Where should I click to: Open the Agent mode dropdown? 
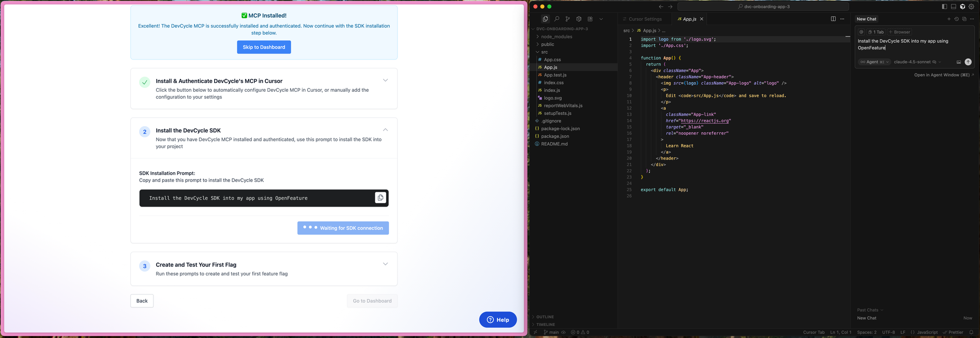(874, 62)
